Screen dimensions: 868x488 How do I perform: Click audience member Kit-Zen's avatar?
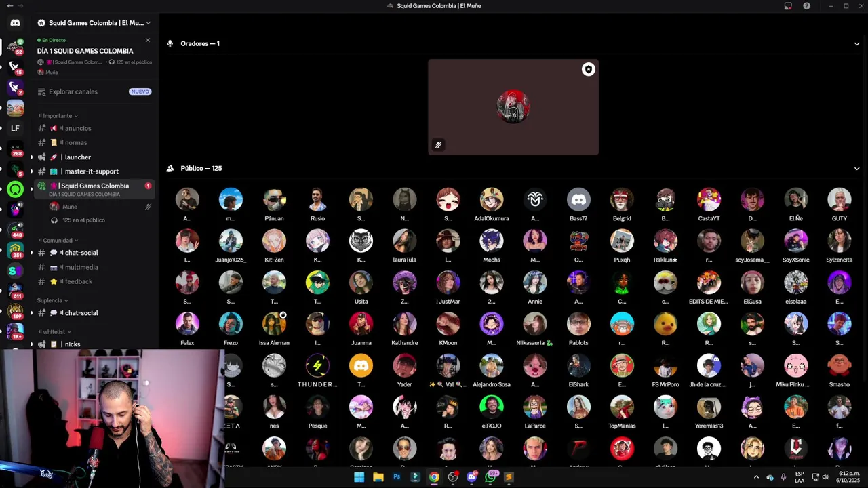coord(274,241)
